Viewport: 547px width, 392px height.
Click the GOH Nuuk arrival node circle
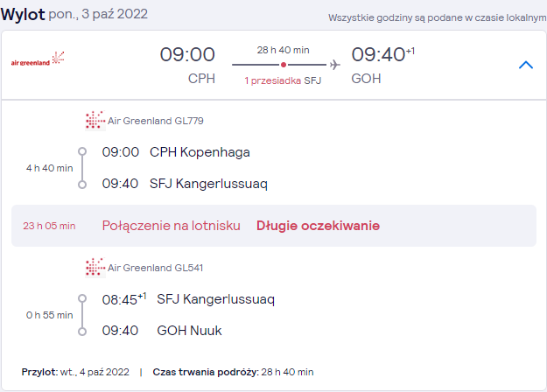pos(82,332)
